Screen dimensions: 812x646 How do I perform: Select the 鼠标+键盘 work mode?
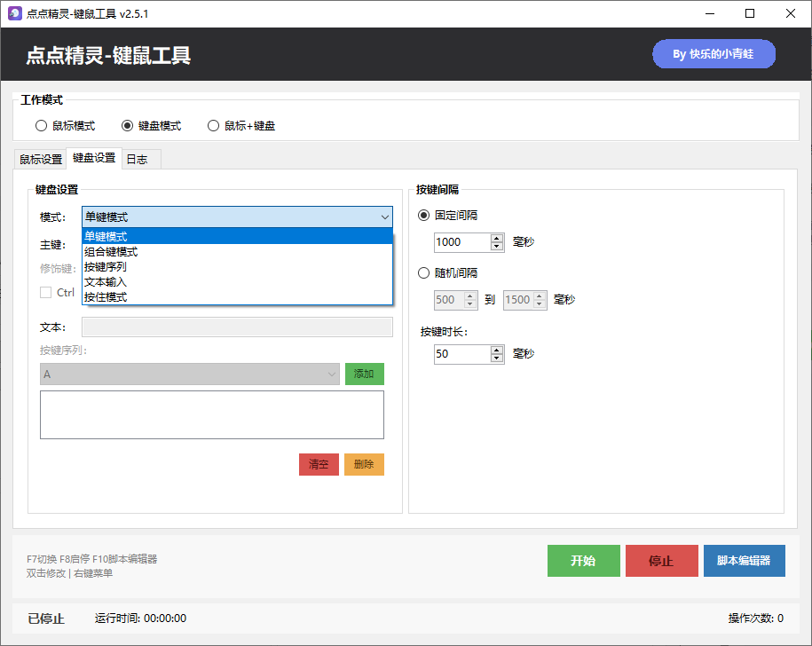213,125
